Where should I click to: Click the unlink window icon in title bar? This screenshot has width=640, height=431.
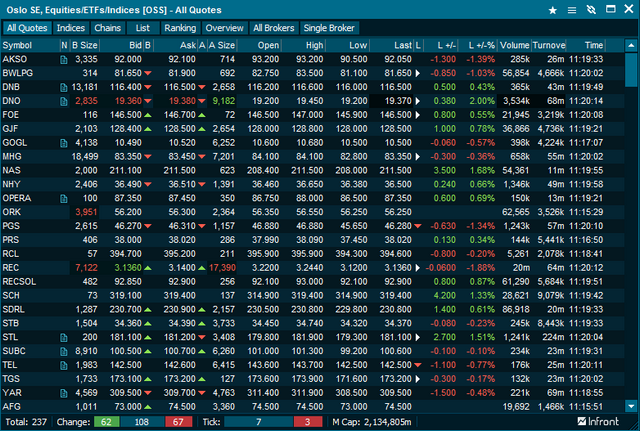pos(591,10)
